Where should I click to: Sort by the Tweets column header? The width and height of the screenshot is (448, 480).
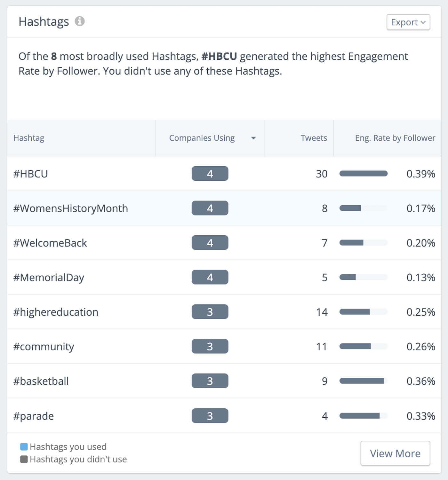point(314,138)
